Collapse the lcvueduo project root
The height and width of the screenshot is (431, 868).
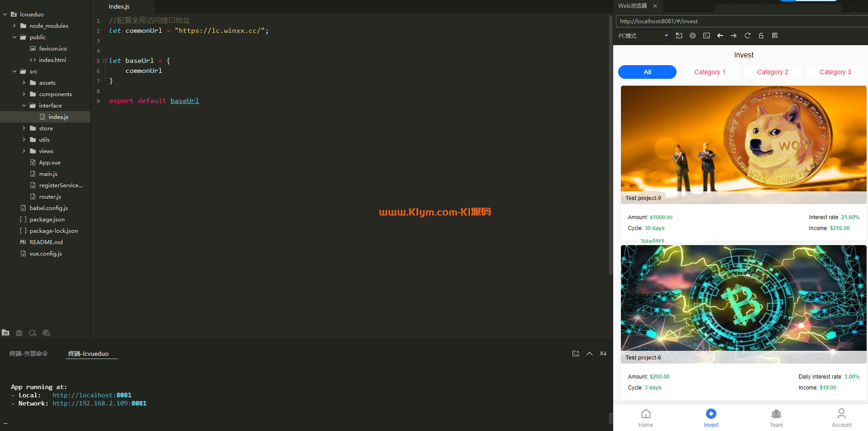click(x=5, y=15)
